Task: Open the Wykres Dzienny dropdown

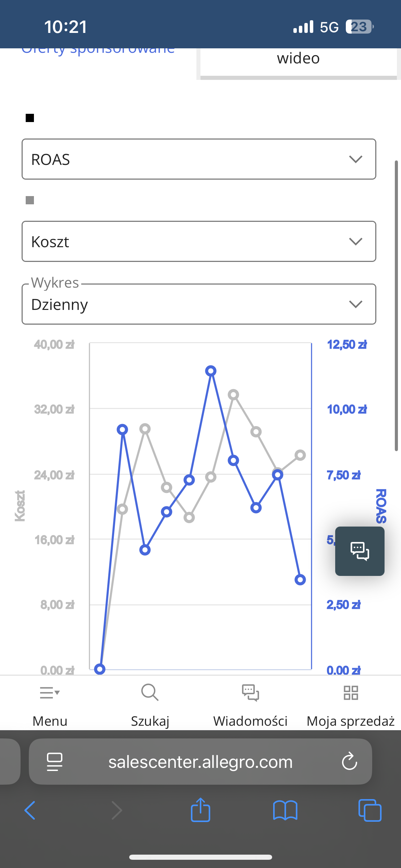Action: click(199, 304)
